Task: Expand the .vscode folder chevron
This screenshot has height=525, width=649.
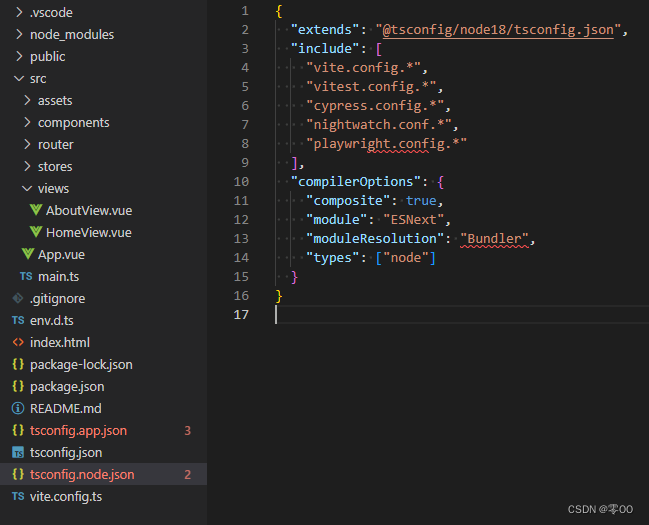Action: tap(19, 12)
